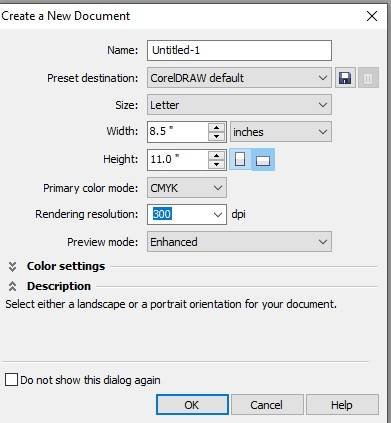The height and width of the screenshot is (423, 391).
Task: Click the OK button
Action: click(x=192, y=405)
